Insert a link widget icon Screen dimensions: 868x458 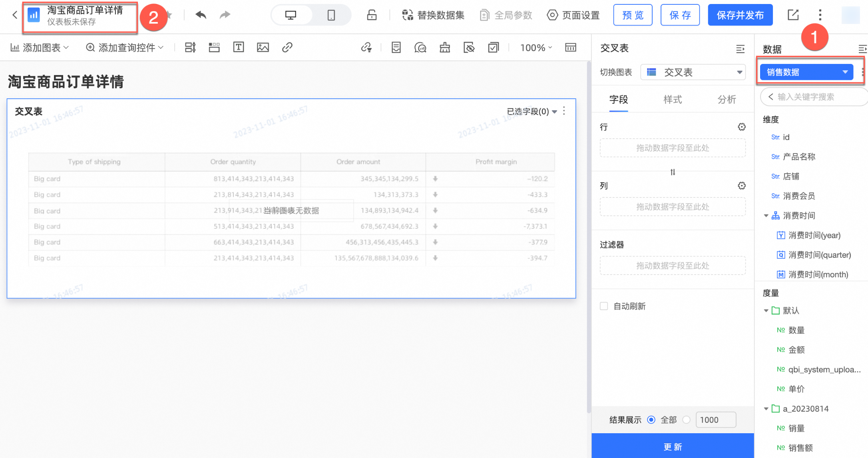[287, 48]
